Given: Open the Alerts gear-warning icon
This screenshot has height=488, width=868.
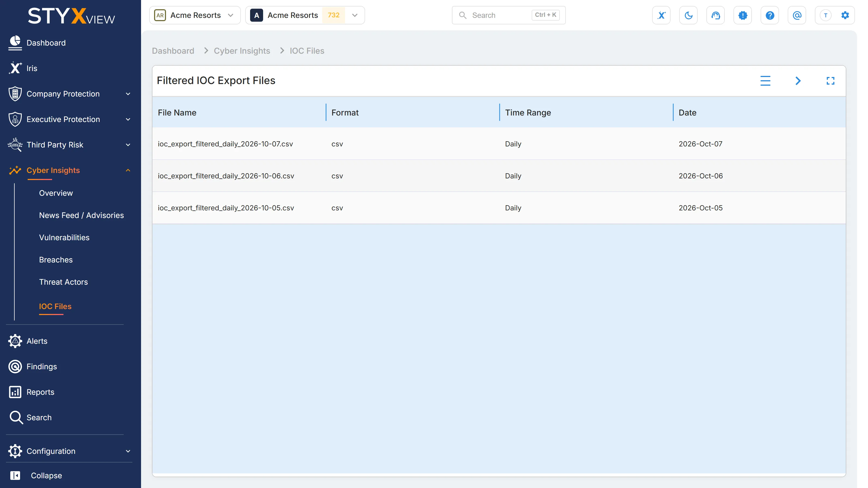Looking at the screenshot, I should click(x=15, y=341).
